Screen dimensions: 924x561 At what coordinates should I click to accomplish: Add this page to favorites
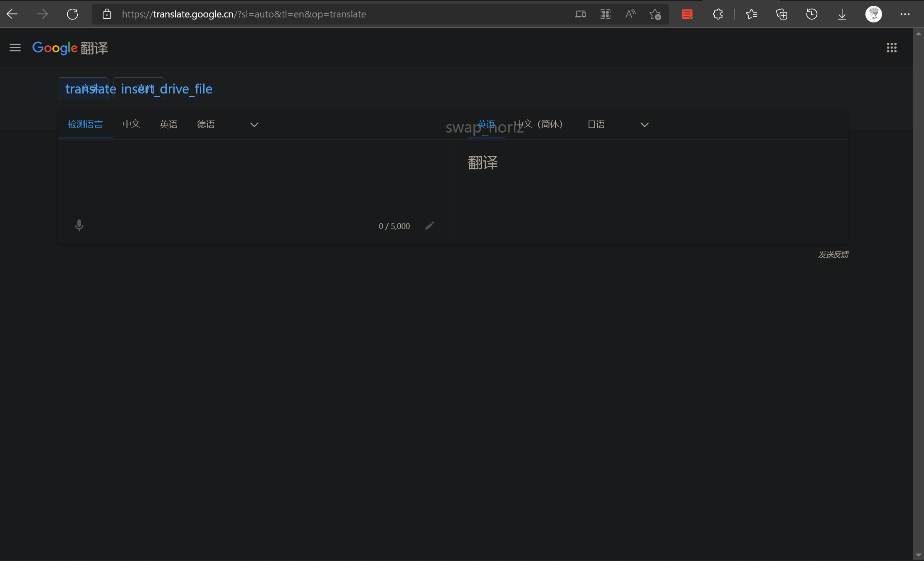point(655,14)
